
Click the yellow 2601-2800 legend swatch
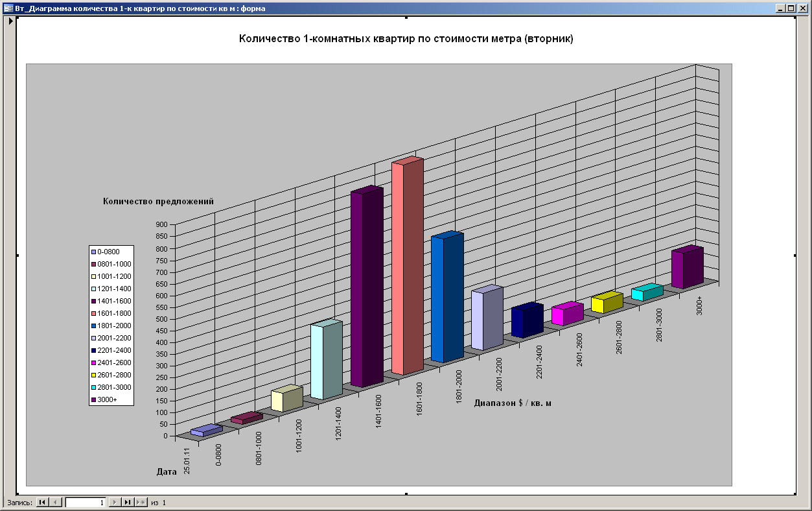point(94,375)
